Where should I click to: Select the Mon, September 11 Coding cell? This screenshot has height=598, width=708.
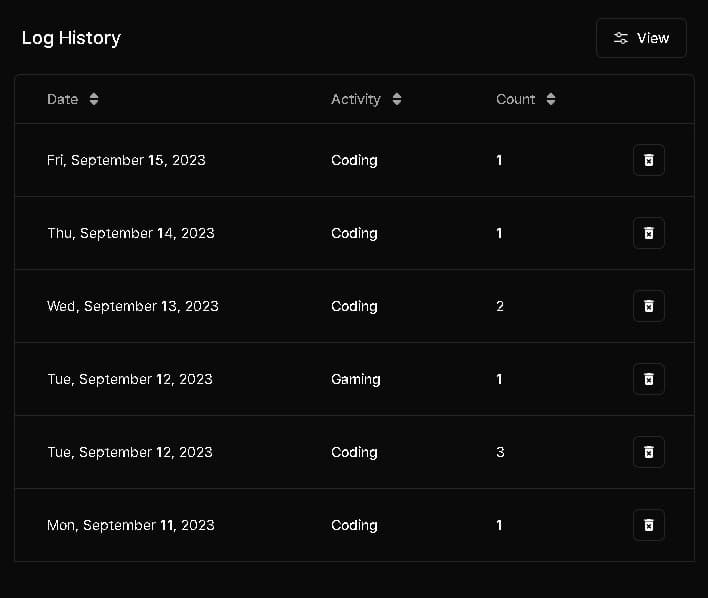pyautogui.click(x=354, y=525)
